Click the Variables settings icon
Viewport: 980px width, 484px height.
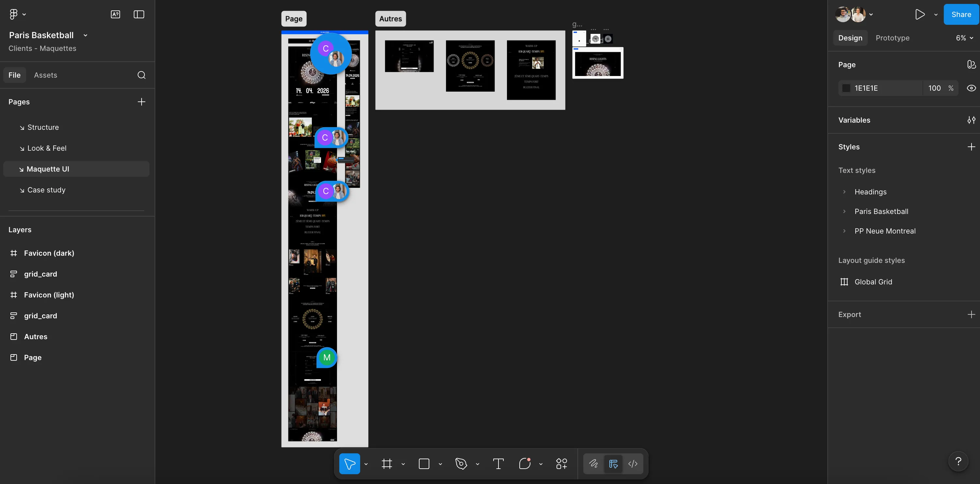coord(971,120)
